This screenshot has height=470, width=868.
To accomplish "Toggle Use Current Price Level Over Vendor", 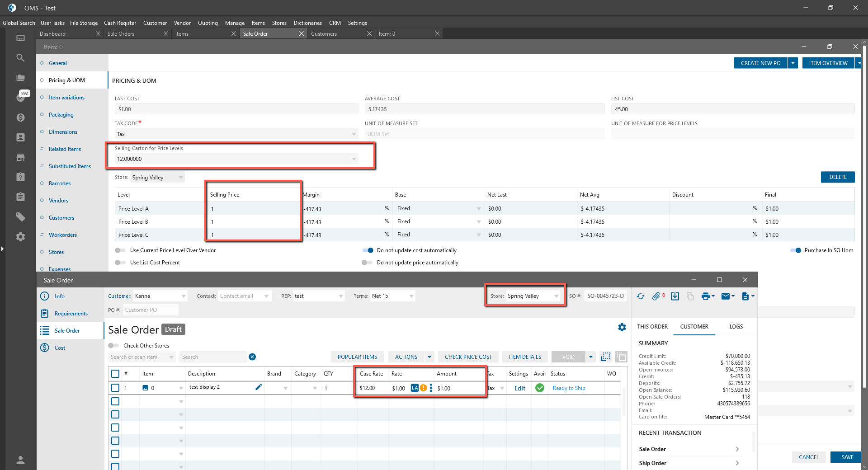I will click(120, 250).
